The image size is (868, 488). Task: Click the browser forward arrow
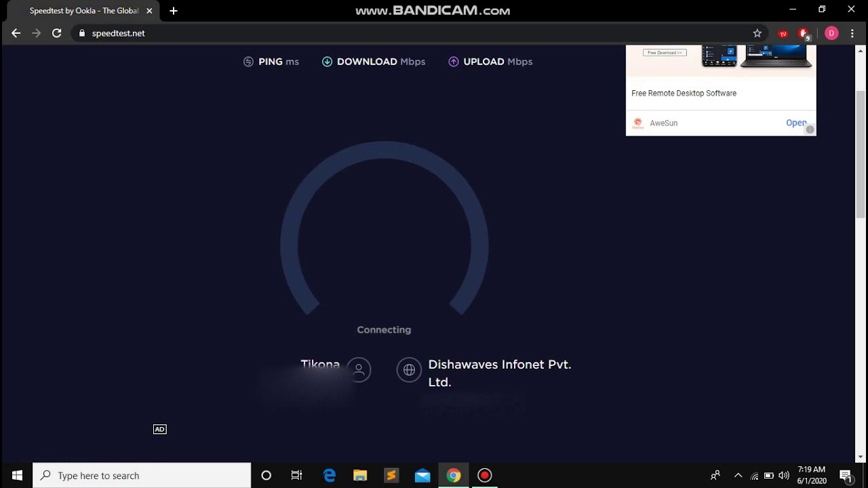tap(37, 33)
